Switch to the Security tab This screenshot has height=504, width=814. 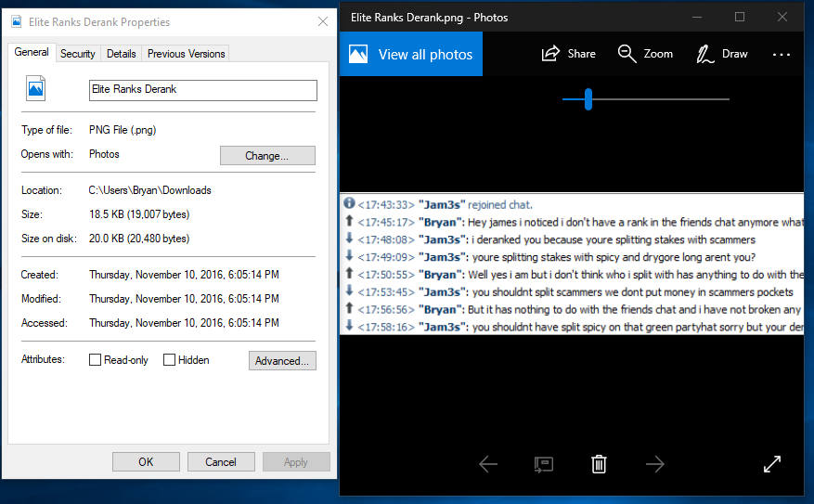pyautogui.click(x=77, y=54)
